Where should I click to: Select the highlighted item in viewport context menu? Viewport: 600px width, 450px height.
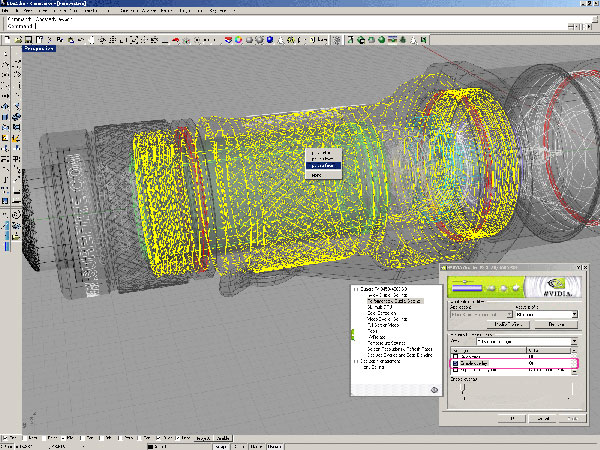(x=324, y=165)
